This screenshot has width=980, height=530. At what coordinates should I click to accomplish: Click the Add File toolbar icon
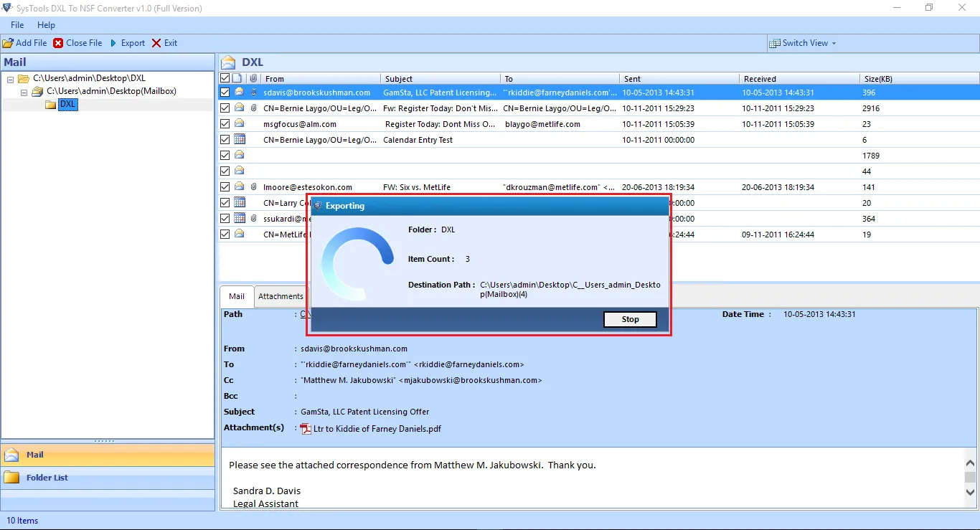8,43
